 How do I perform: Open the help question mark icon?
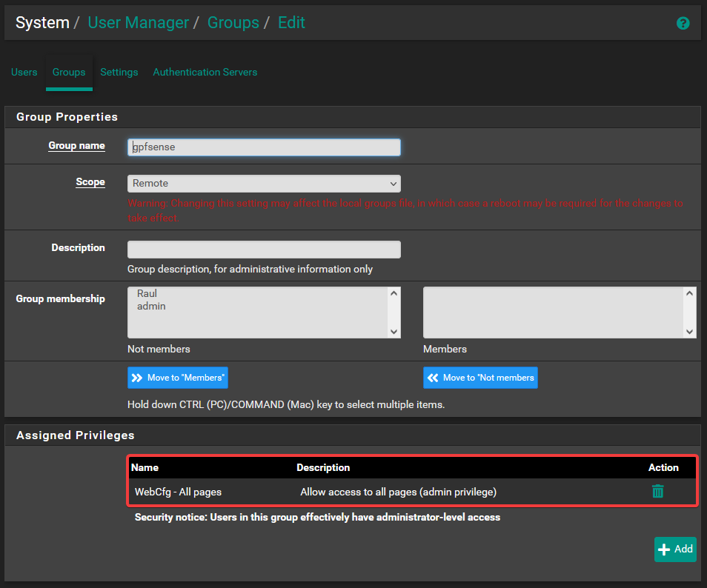pos(683,23)
